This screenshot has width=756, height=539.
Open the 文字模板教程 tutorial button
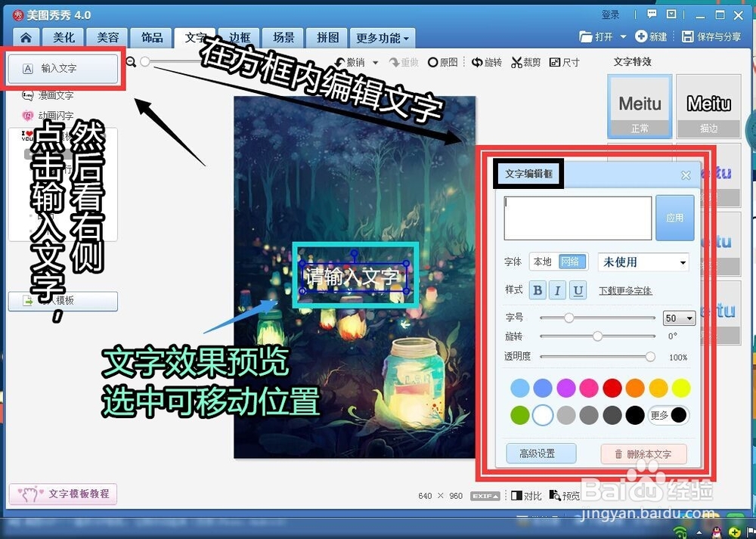point(63,494)
